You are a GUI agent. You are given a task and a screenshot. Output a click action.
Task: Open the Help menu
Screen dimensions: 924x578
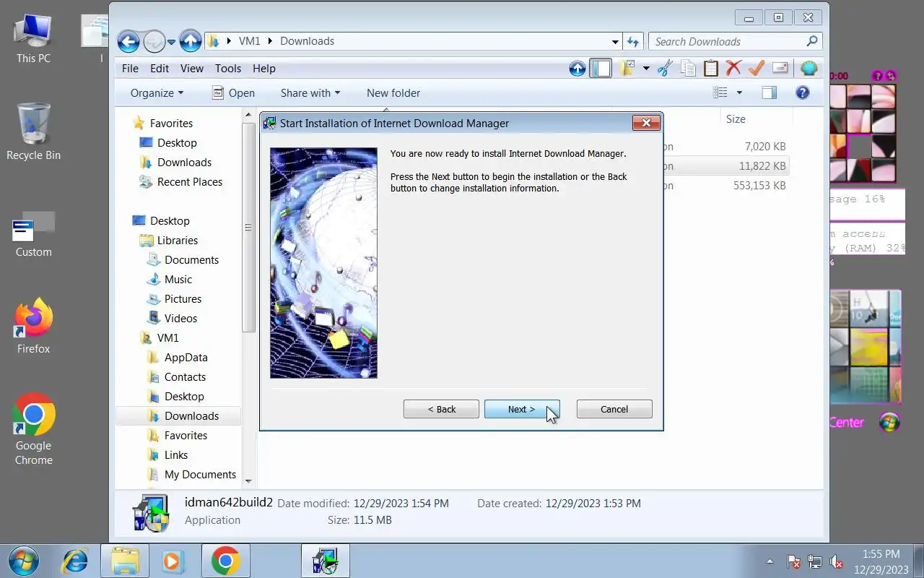(x=264, y=68)
